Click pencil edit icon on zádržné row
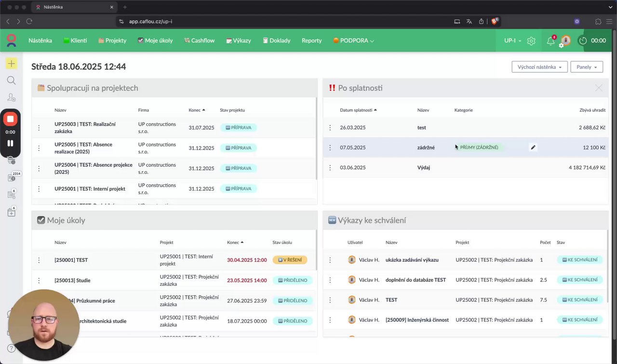 click(533, 148)
